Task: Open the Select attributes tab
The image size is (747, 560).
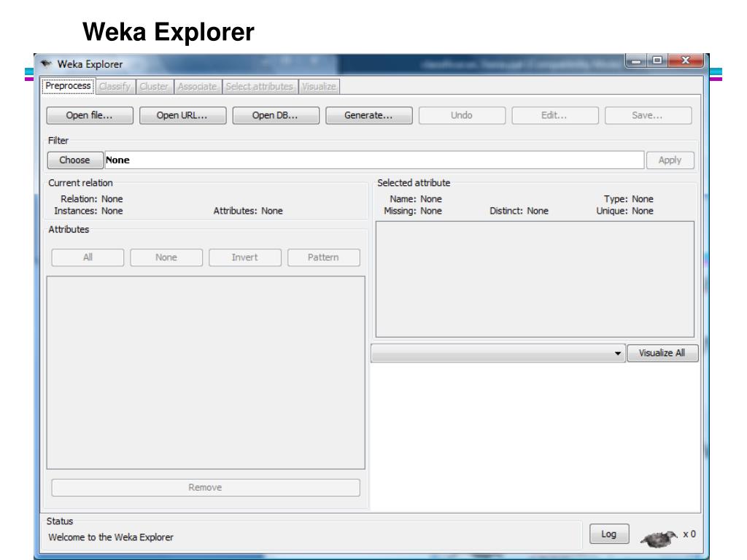Action: pyautogui.click(x=260, y=87)
